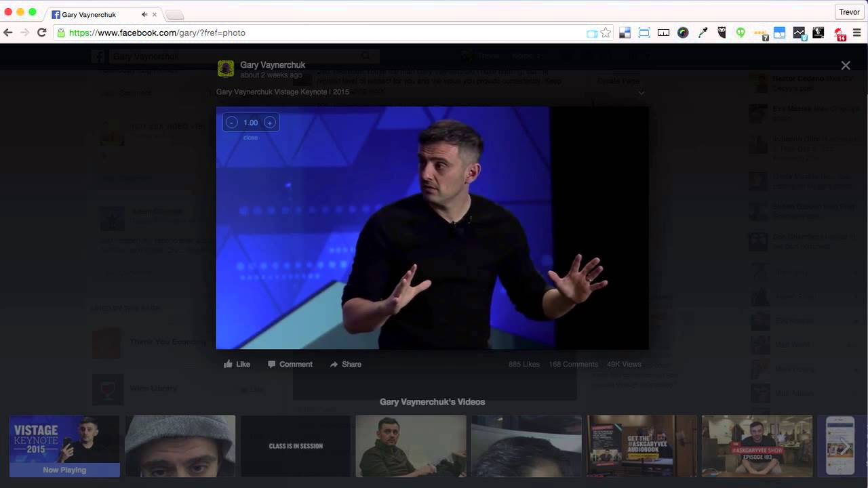Go back using the browser back arrow
This screenshot has width=868, height=488.
click(8, 33)
